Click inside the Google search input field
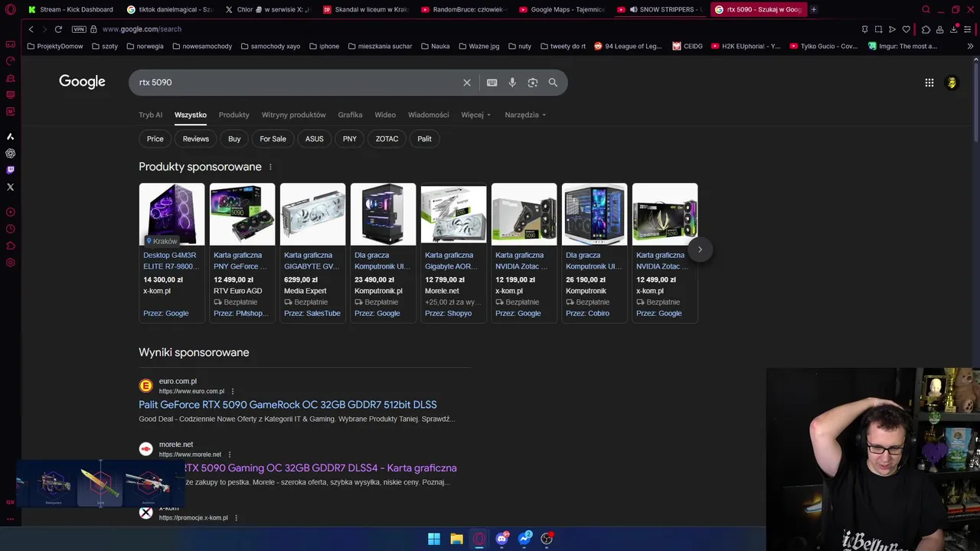Image resolution: width=980 pixels, height=551 pixels. (299, 83)
